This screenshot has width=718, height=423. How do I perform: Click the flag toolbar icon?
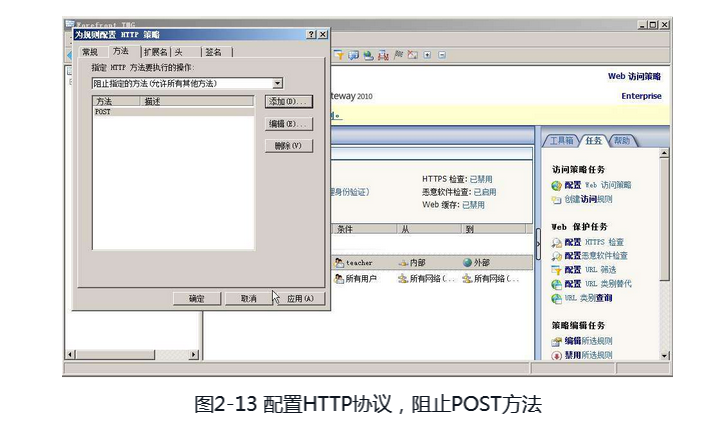398,55
